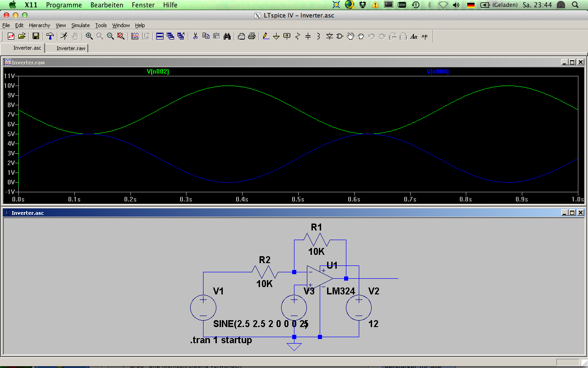The height and width of the screenshot is (368, 588).
Task: Click the SPICE directive .op tool
Action: coord(424,36)
